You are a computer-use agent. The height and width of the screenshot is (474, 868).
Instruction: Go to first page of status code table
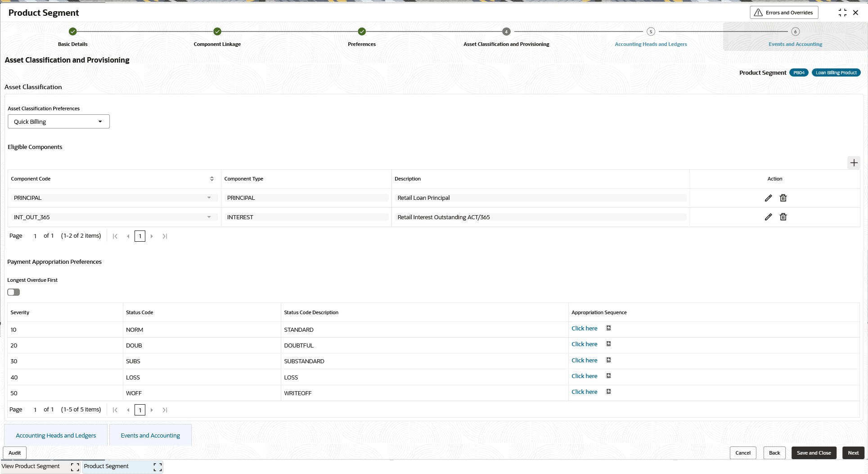(x=115, y=410)
